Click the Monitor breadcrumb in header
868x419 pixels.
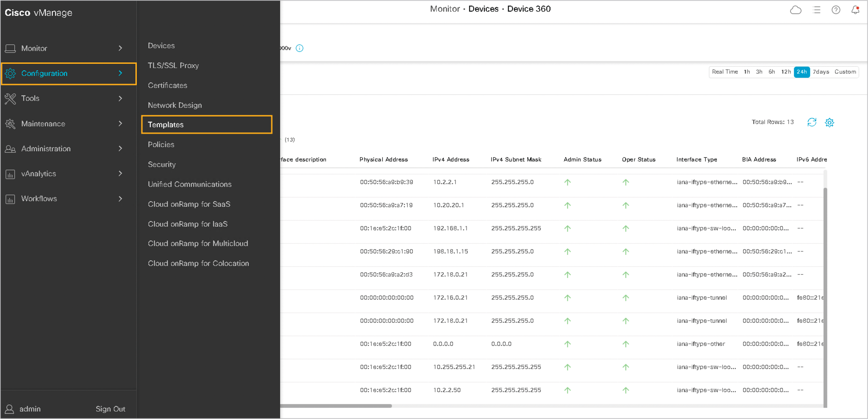pos(445,9)
